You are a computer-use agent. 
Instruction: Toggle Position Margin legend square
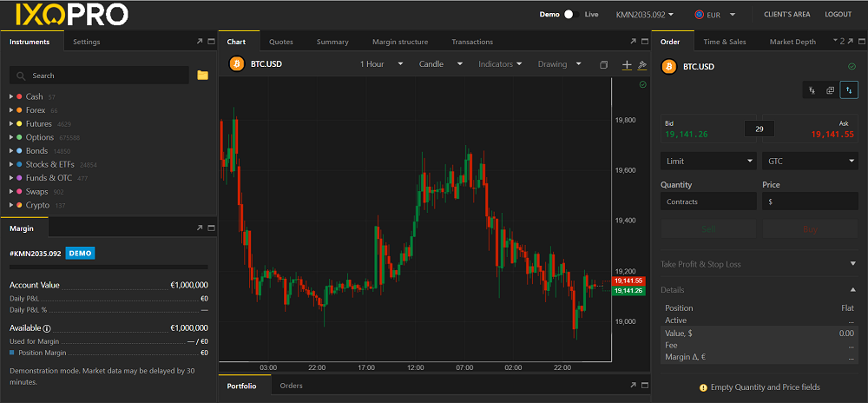tap(12, 353)
